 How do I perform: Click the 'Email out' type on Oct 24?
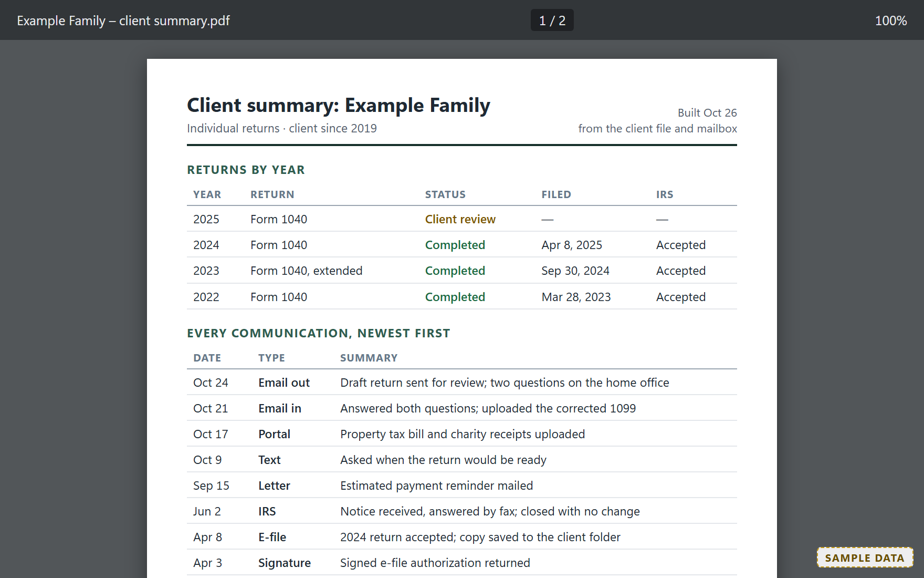click(284, 383)
